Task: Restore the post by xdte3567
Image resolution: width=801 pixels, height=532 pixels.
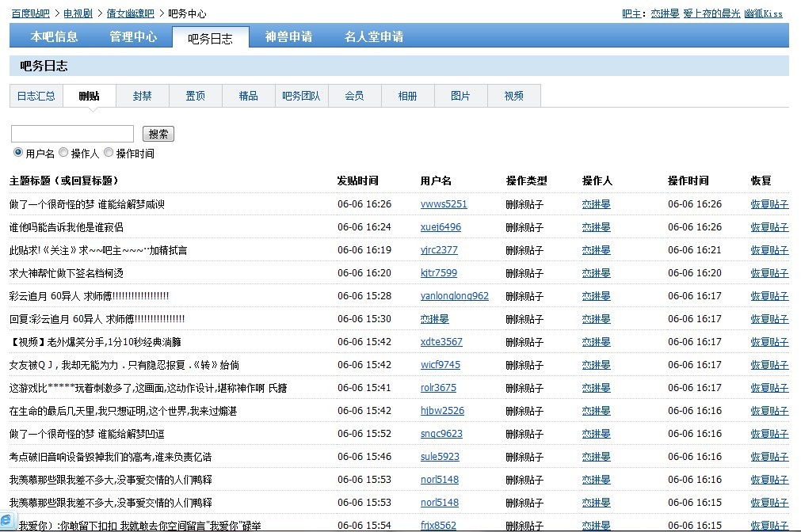Action: [x=769, y=342]
